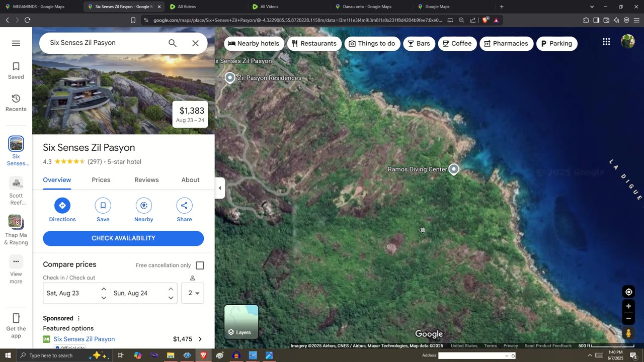The width and height of the screenshot is (644, 362).
Task: Open the Brave main menu
Action: click(x=636, y=20)
